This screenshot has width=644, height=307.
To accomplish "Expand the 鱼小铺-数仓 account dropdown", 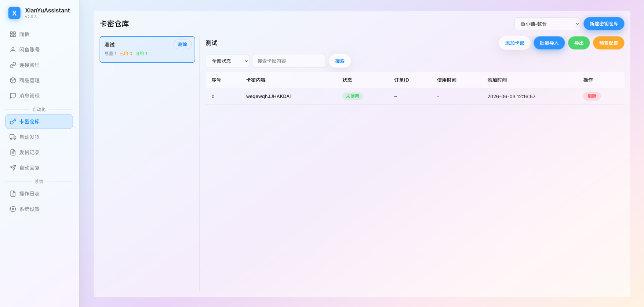I will (547, 24).
